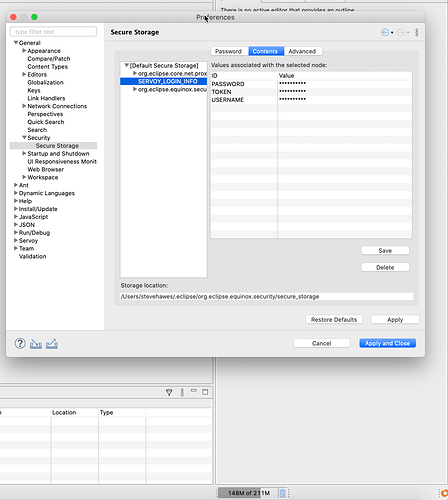Collapse the Security tree node

pyautogui.click(x=24, y=137)
